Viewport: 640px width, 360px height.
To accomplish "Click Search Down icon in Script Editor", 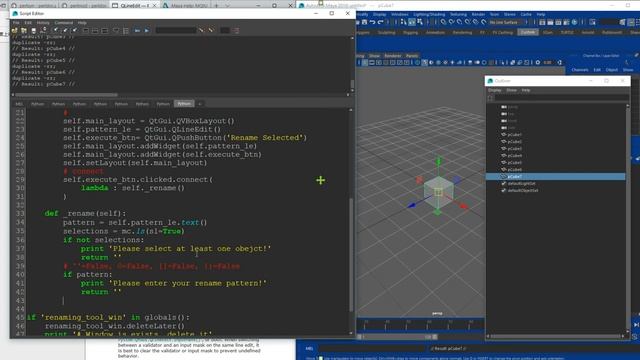I will tap(201, 30).
